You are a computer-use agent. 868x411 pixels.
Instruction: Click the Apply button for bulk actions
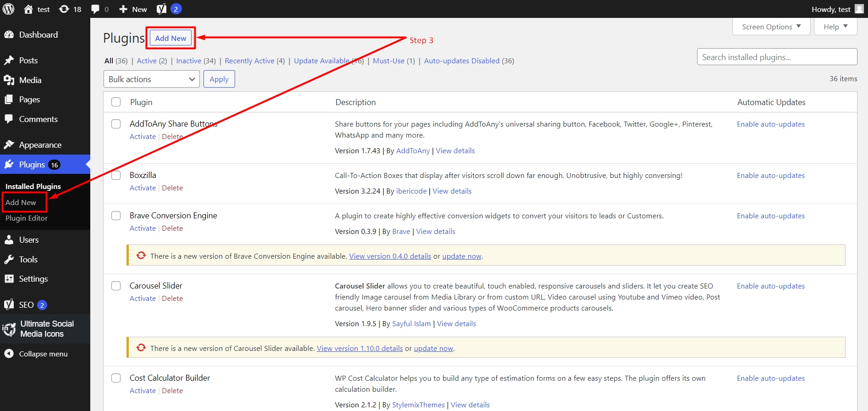click(x=219, y=79)
